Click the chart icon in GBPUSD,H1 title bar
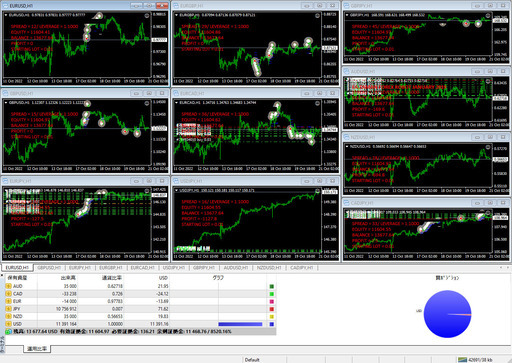This screenshot has width=512, height=363. (x=5, y=93)
